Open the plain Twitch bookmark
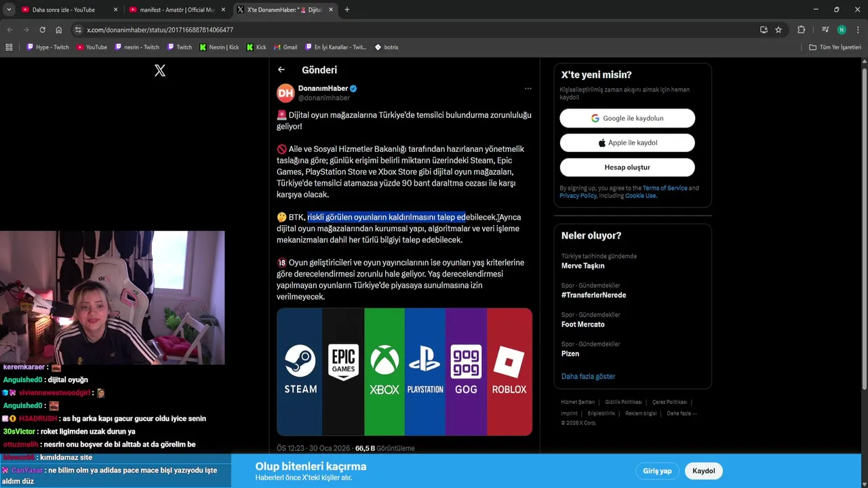The width and height of the screenshot is (868, 488). (179, 47)
